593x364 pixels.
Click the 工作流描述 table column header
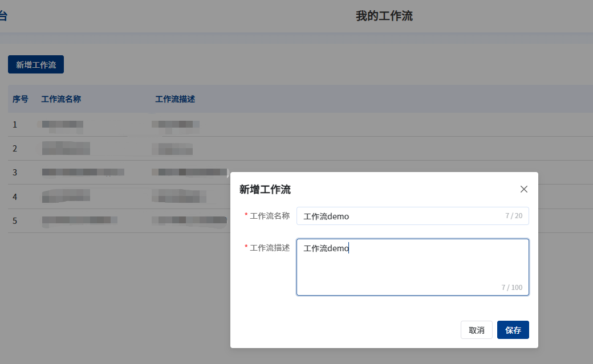tap(175, 99)
